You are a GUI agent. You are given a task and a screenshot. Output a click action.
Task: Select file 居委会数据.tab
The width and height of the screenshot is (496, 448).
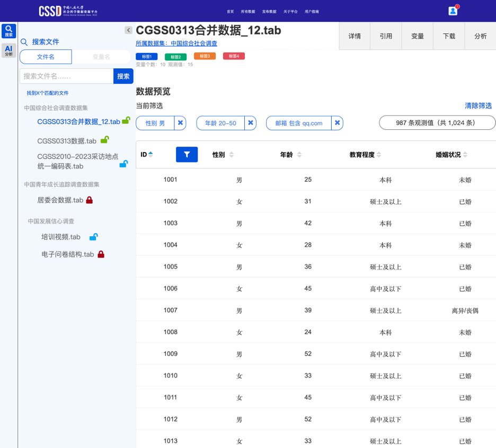click(x=60, y=200)
